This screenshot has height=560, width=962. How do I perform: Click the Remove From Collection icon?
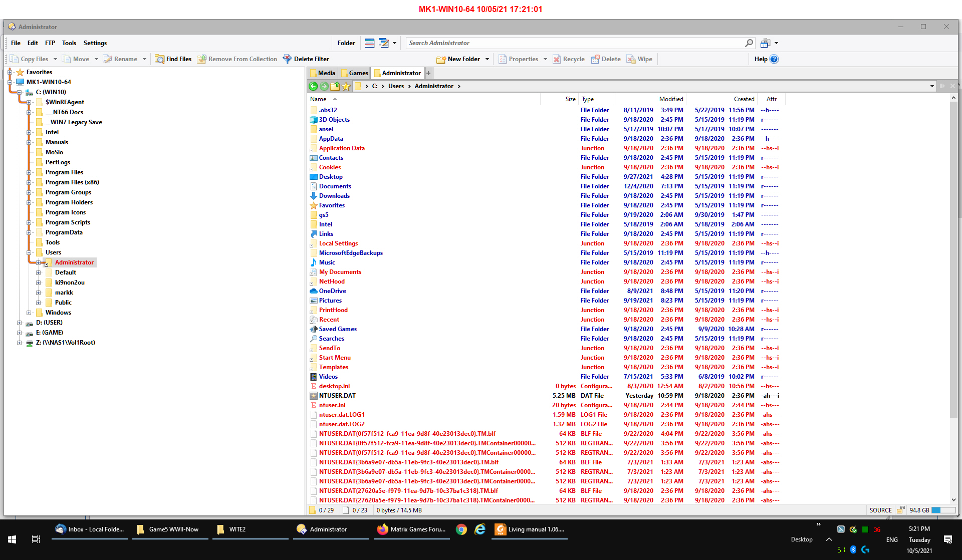pyautogui.click(x=201, y=59)
